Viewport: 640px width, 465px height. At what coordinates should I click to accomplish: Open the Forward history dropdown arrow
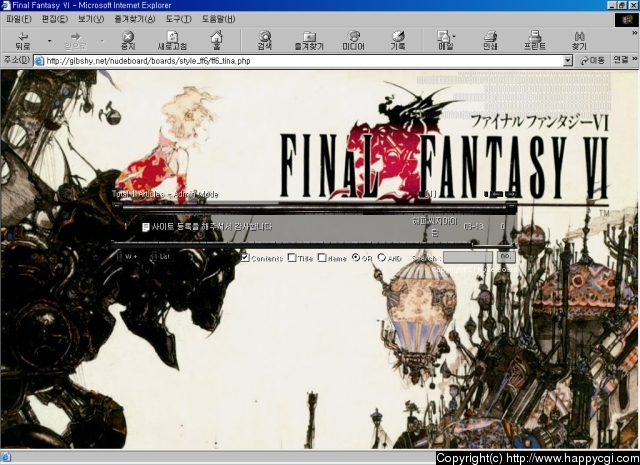pyautogui.click(x=102, y=40)
